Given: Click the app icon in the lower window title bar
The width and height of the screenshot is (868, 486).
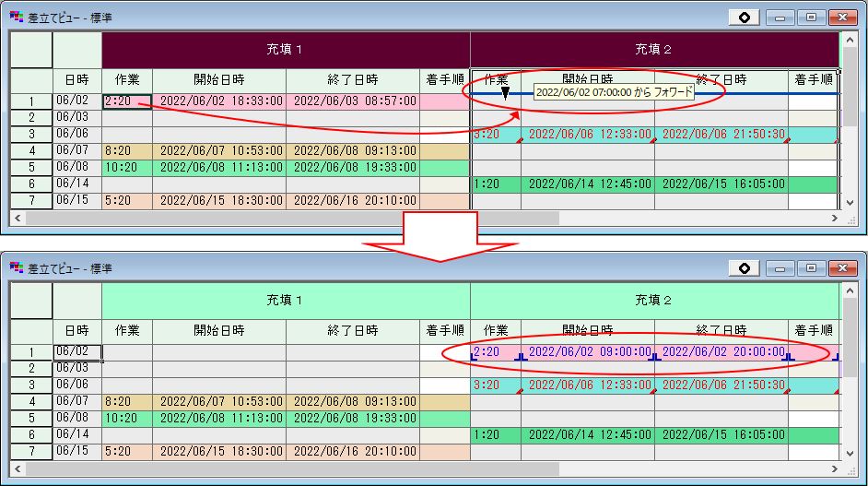Looking at the screenshot, I should [x=16, y=268].
